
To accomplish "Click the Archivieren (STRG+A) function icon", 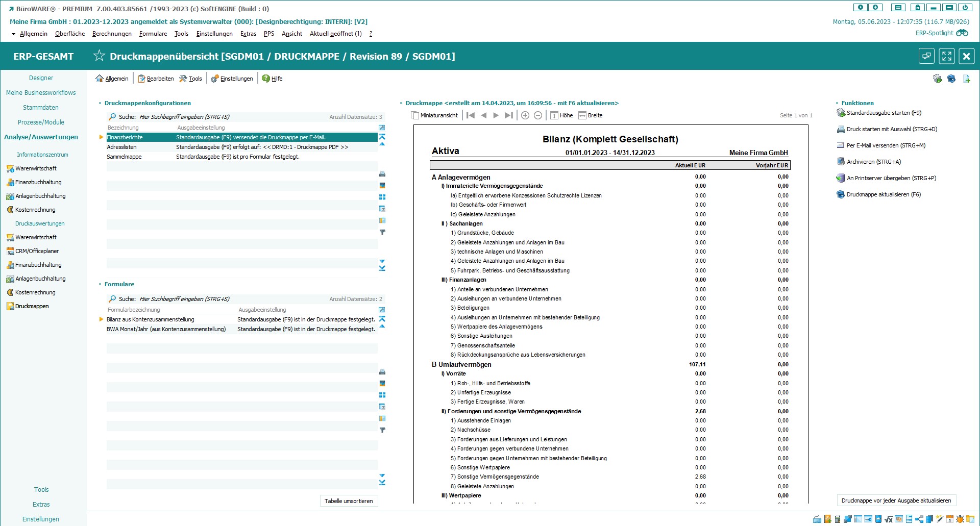I will click(x=841, y=162).
